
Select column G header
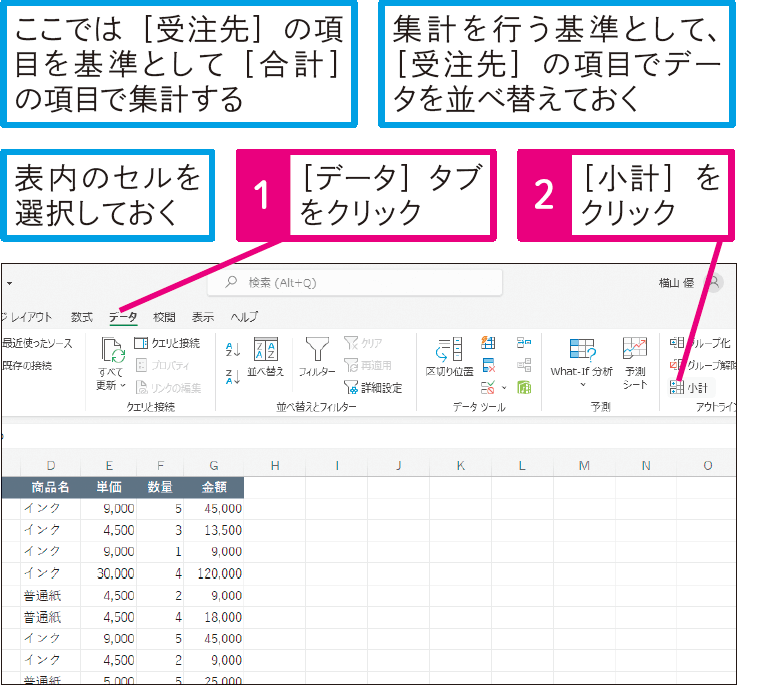tap(214, 466)
